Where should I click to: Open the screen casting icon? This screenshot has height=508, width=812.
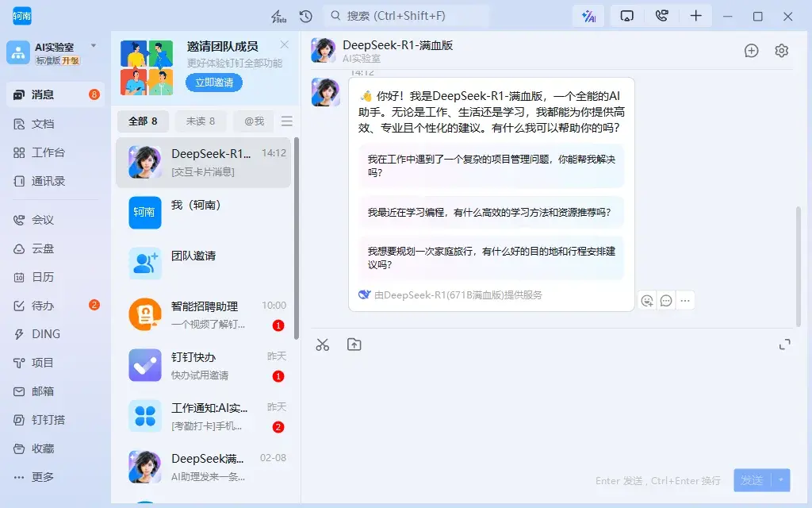click(x=626, y=16)
